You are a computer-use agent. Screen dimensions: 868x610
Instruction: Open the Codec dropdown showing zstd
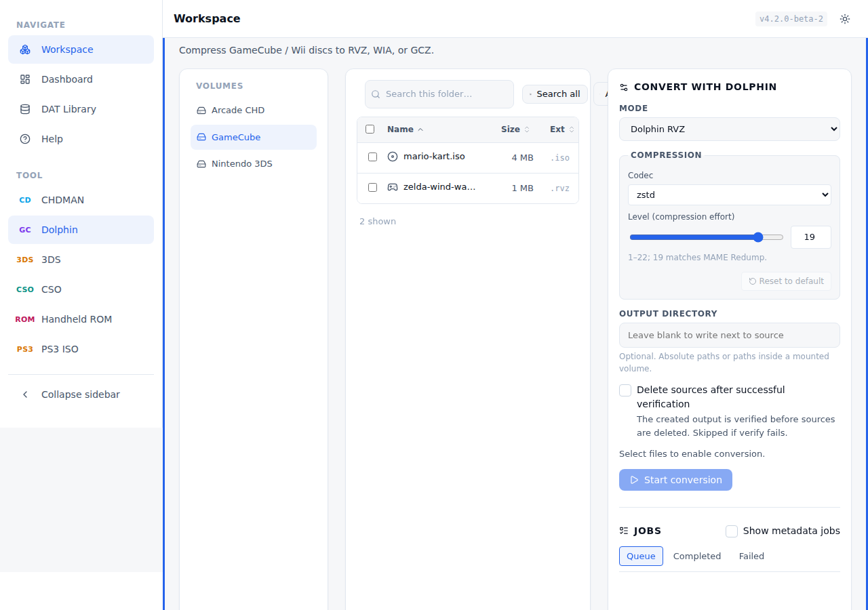(730, 195)
